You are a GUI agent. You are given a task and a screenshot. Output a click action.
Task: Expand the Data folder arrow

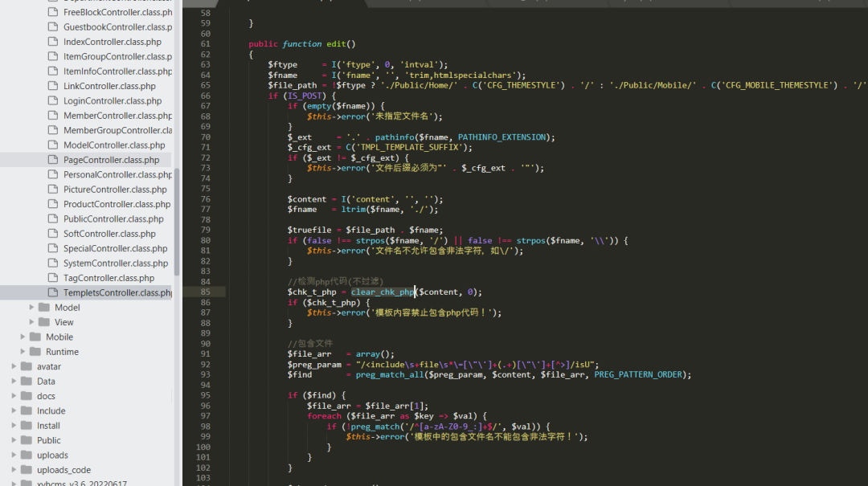pos(14,381)
